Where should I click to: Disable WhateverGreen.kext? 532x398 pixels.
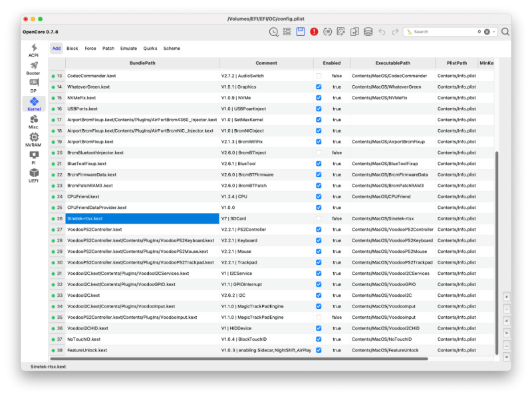click(x=318, y=87)
